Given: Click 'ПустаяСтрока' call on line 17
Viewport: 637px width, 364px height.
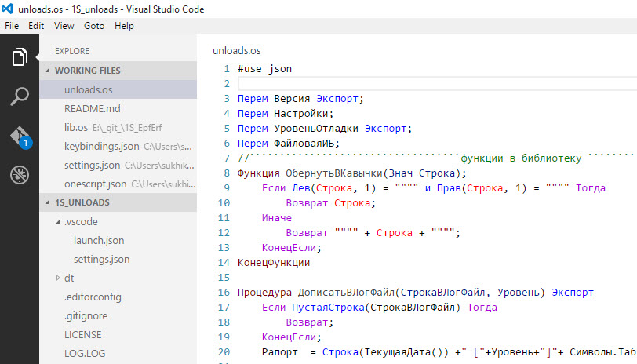Looking at the screenshot, I should (328, 308).
